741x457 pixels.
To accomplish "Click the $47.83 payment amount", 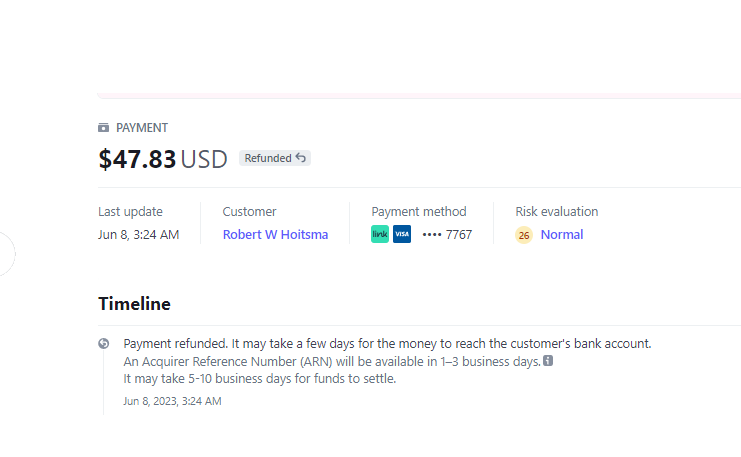I will tap(137, 159).
